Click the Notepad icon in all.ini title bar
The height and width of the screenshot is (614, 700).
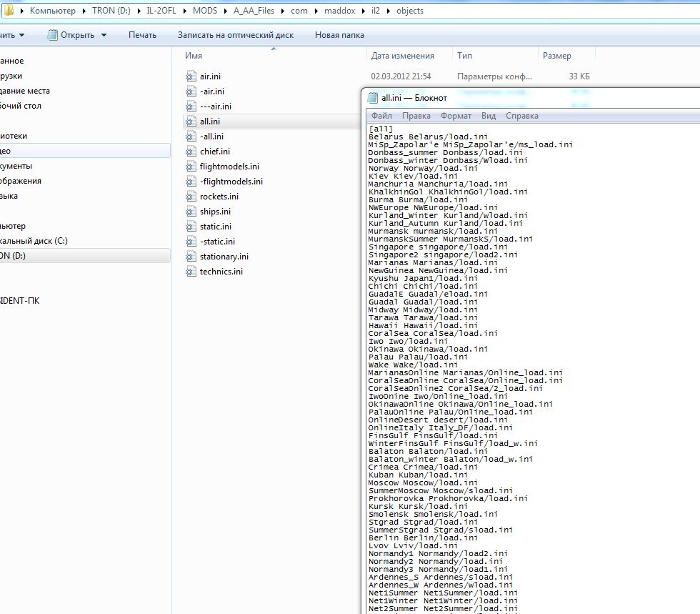click(x=372, y=98)
